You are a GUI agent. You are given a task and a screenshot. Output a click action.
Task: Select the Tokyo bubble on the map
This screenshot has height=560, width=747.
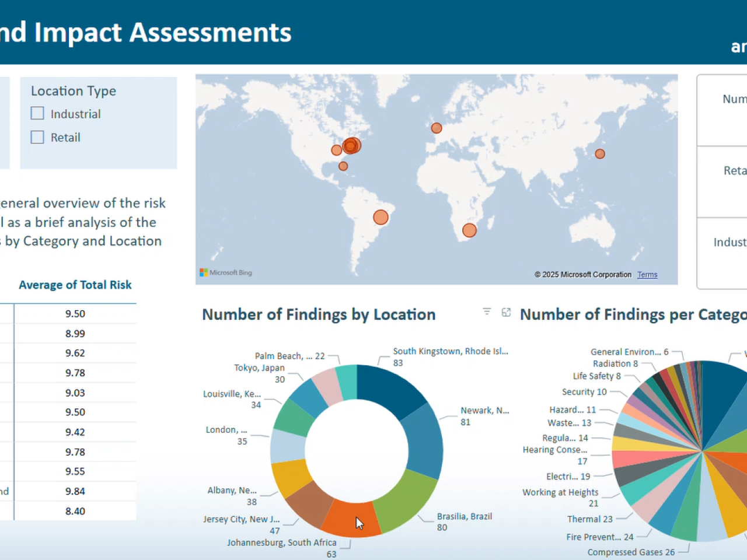click(599, 154)
